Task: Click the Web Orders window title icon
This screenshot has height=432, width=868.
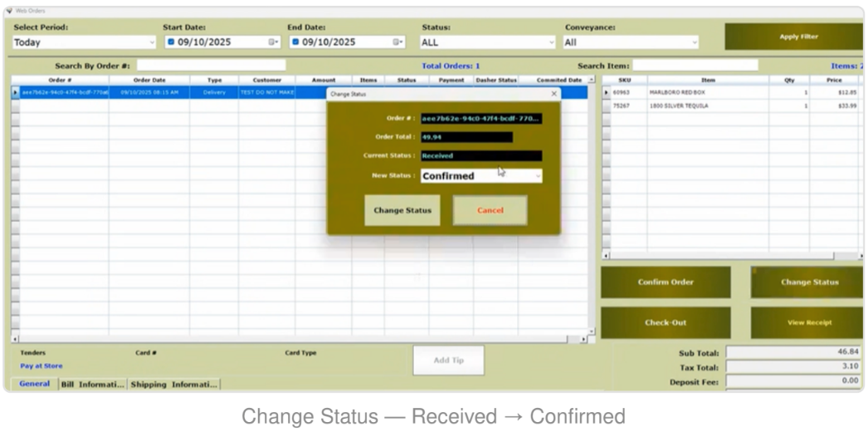Action: point(9,11)
